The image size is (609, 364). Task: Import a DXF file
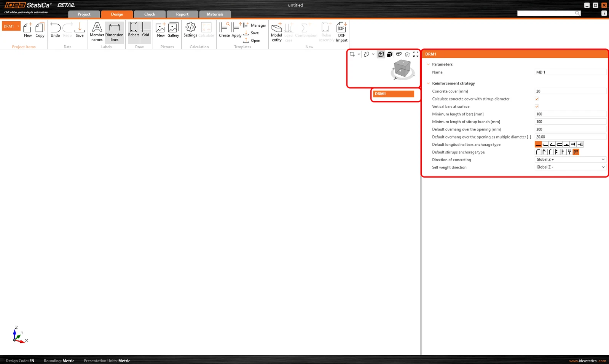341,32
